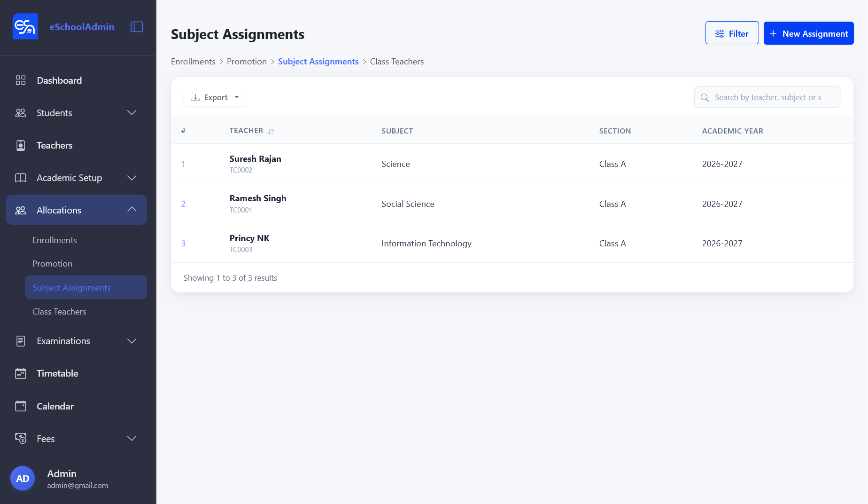Click the Timetable calendar icon
This screenshot has width=868, height=504.
pos(21,373)
